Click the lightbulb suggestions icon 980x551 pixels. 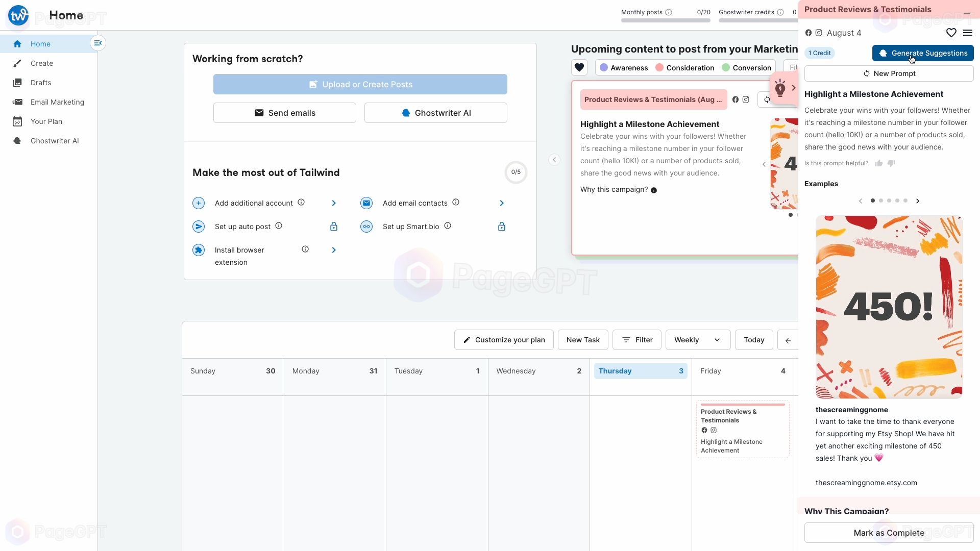click(x=779, y=87)
